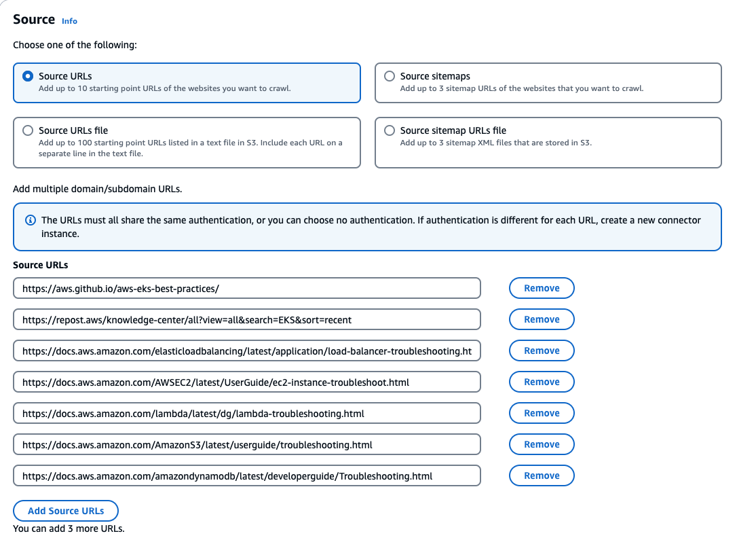Click the "Add Source URLs" button
The height and width of the screenshot is (540, 756).
(65, 510)
